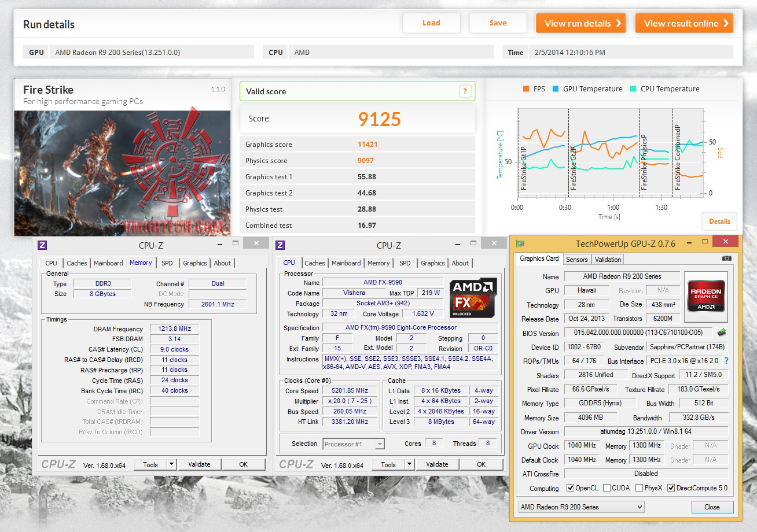Click the AMD FX Unlocked logo

tap(473, 297)
